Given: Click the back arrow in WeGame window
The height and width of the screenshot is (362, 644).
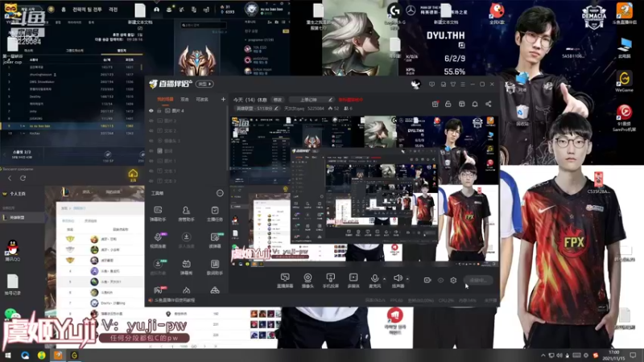Looking at the screenshot, I should click(x=10, y=178).
